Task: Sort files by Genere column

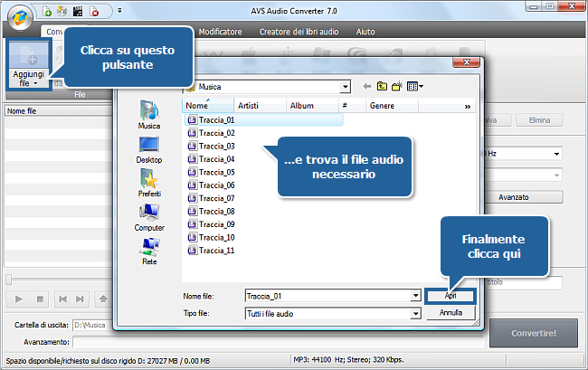Action: tap(392, 105)
